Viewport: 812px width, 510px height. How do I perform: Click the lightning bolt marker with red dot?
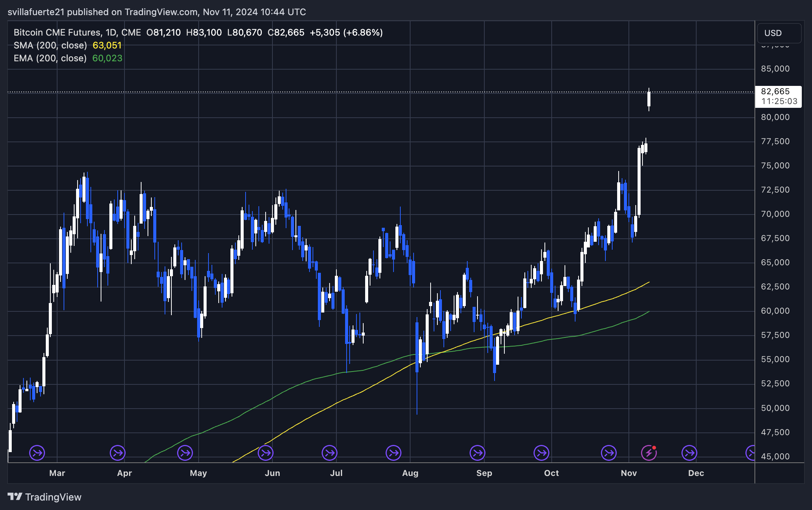tap(649, 452)
